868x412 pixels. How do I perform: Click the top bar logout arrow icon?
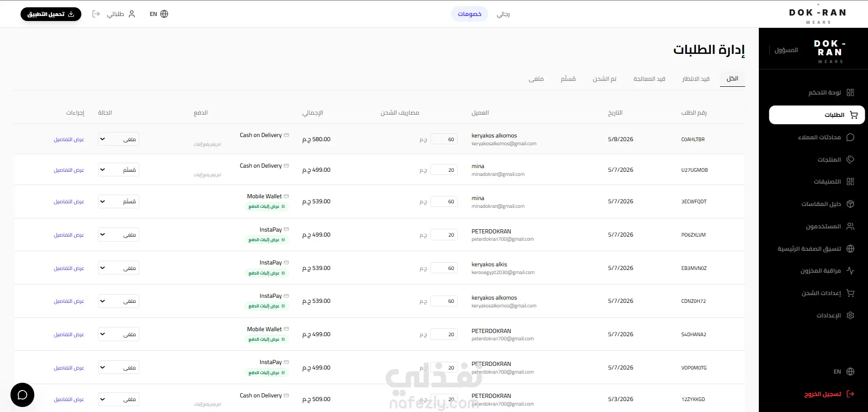tap(96, 14)
